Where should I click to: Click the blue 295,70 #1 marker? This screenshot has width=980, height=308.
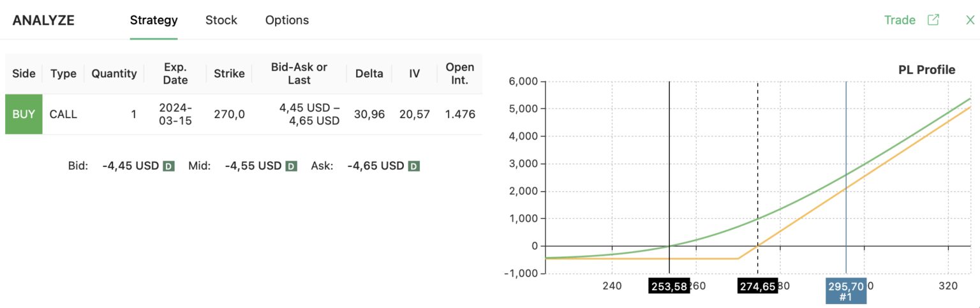click(846, 291)
